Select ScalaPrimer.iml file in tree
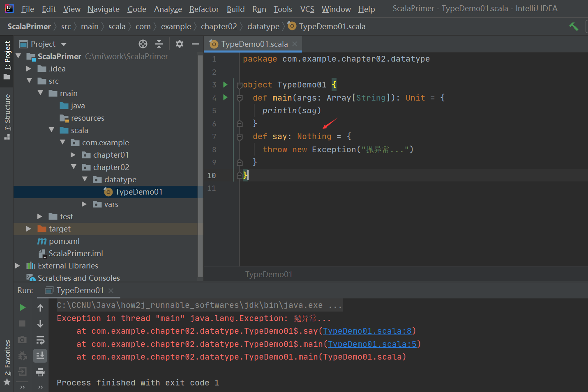588x392 pixels. click(x=76, y=254)
